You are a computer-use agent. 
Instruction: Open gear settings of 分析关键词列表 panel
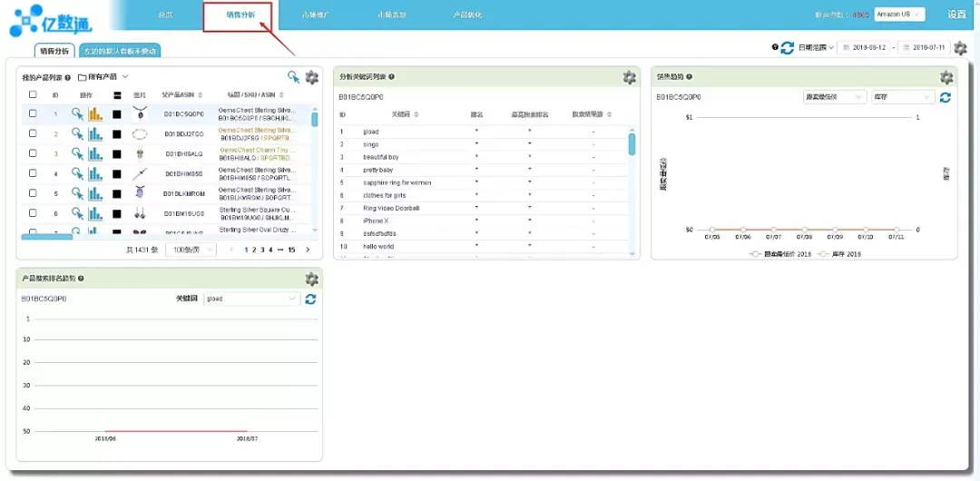tap(629, 77)
